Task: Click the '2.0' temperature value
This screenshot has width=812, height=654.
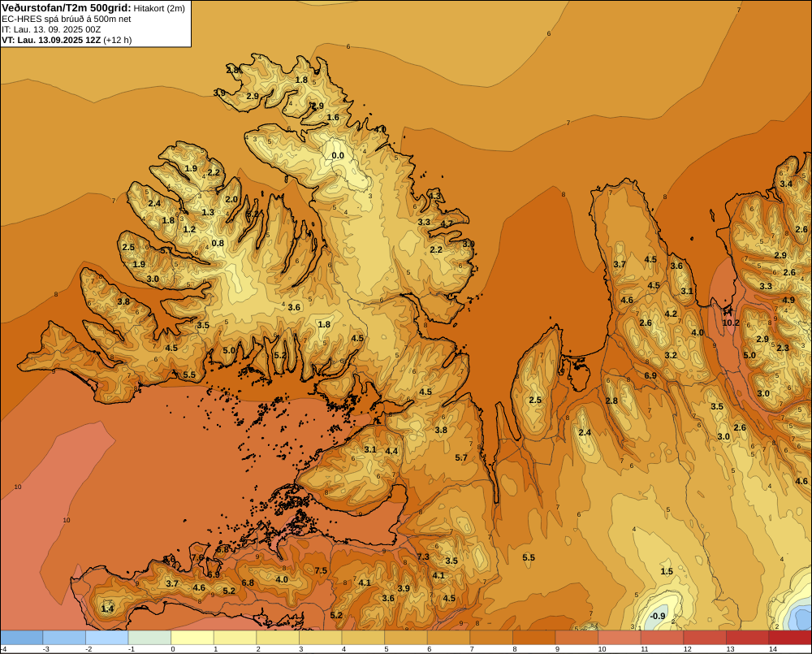Action: coord(231,199)
